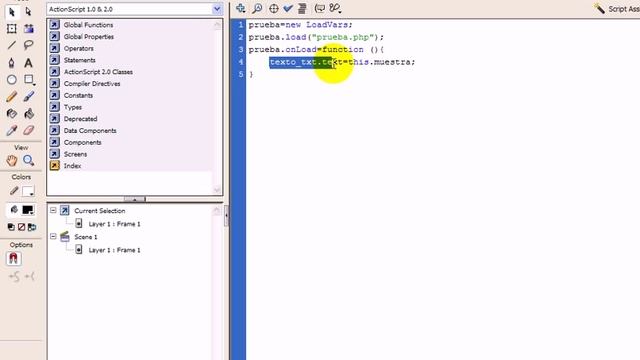
Task: Open the fill color swatch
Action: (x=28, y=210)
